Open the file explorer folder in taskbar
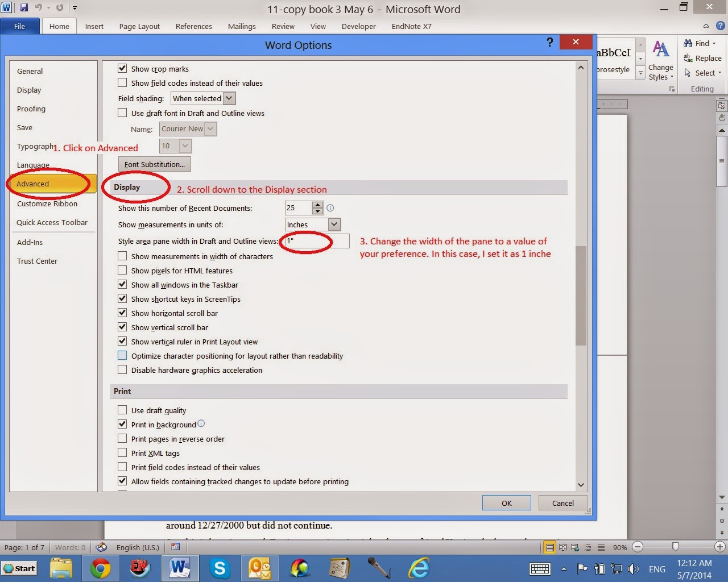This screenshot has height=582, width=728. 61,568
